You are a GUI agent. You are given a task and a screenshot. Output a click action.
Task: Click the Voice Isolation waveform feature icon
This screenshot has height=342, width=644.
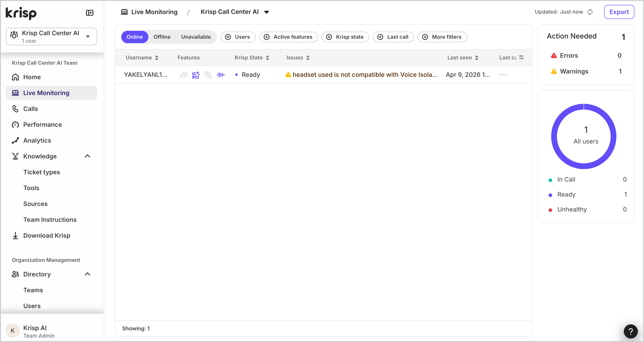pyautogui.click(x=220, y=75)
